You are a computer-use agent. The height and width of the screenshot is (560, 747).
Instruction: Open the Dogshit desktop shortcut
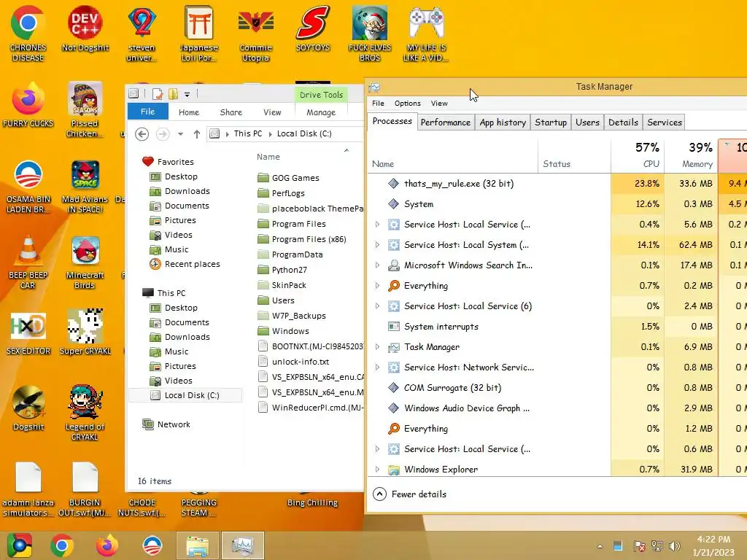(x=28, y=408)
